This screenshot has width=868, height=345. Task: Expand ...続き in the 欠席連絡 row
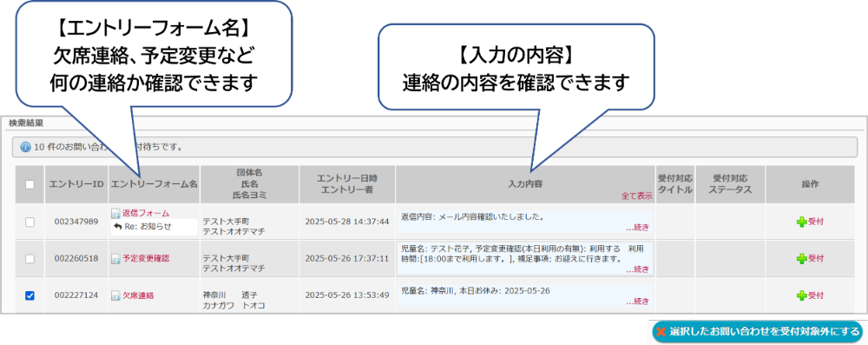click(x=637, y=302)
